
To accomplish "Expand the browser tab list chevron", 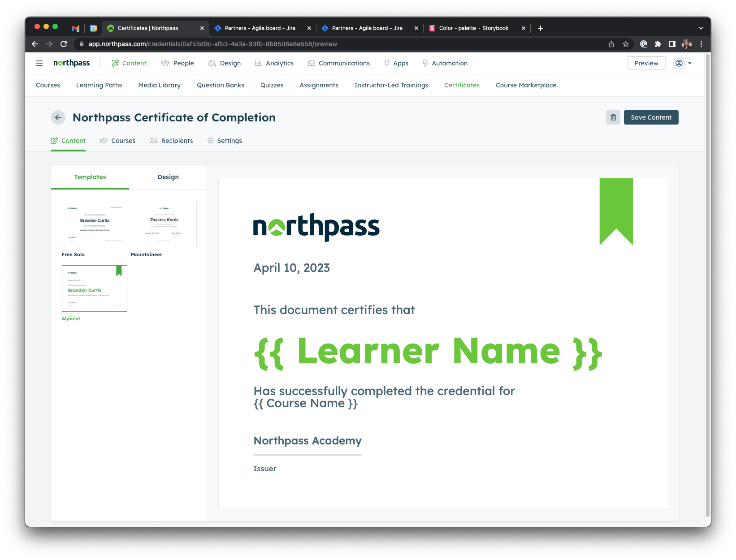I will point(701,28).
